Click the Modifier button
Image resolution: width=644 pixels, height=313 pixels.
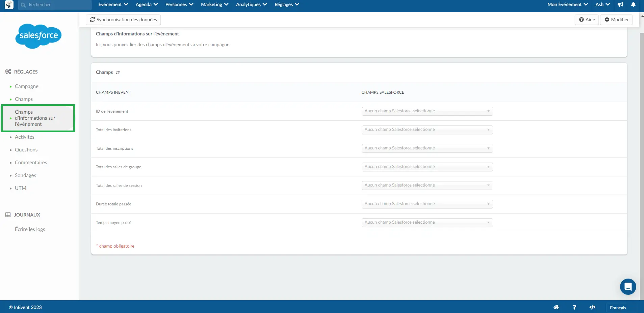coord(616,20)
